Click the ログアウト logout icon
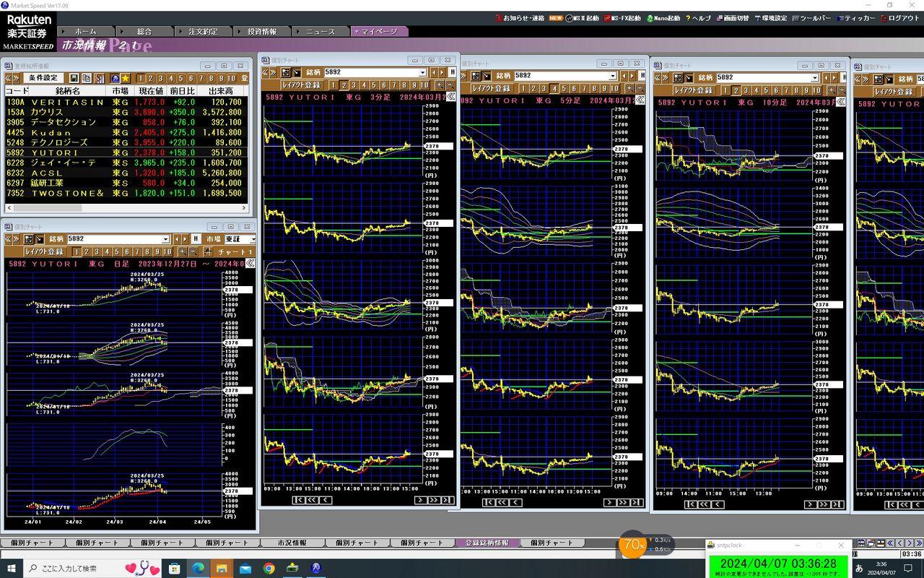The image size is (924, 578). pyautogui.click(x=899, y=18)
